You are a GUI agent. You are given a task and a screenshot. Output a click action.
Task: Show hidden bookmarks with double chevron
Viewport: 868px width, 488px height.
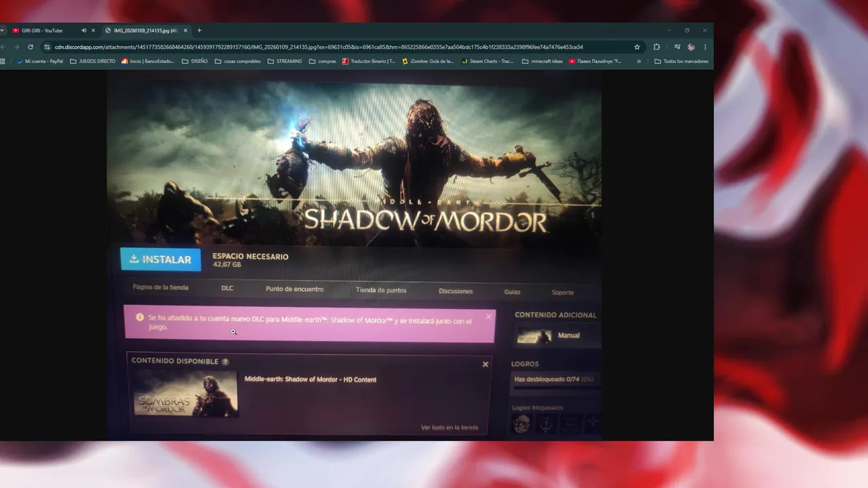[x=638, y=61]
